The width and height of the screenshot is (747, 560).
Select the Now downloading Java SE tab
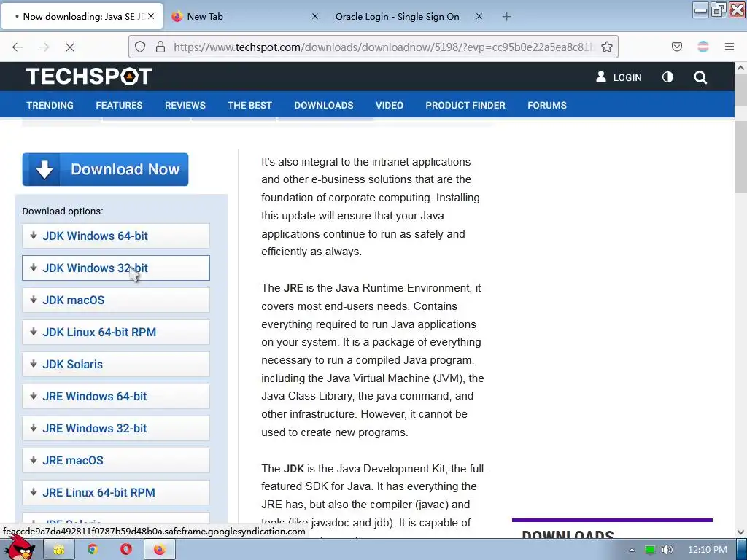click(81, 17)
